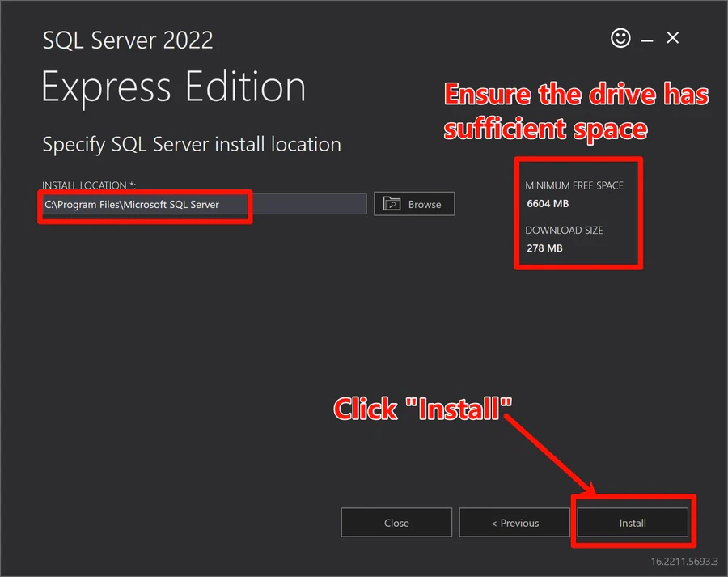The height and width of the screenshot is (577, 728).
Task: Click the smiley feedback icon
Action: coord(620,38)
